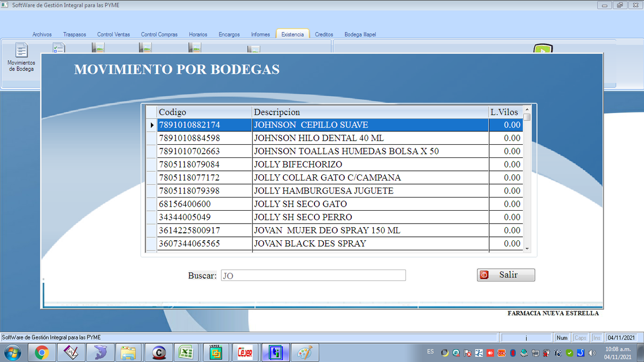The height and width of the screenshot is (362, 644).
Task: Select the JOHNSON HILO DENTAL 40 ML row
Action: click(334, 138)
